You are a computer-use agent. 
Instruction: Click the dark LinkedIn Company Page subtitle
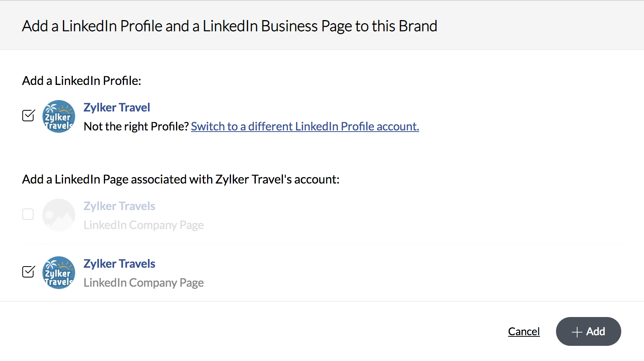pos(143,283)
